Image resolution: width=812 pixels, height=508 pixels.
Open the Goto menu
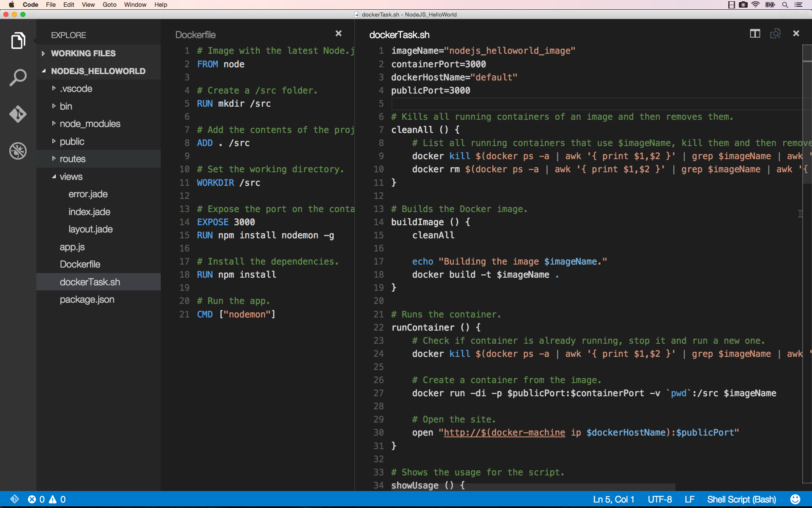110,5
